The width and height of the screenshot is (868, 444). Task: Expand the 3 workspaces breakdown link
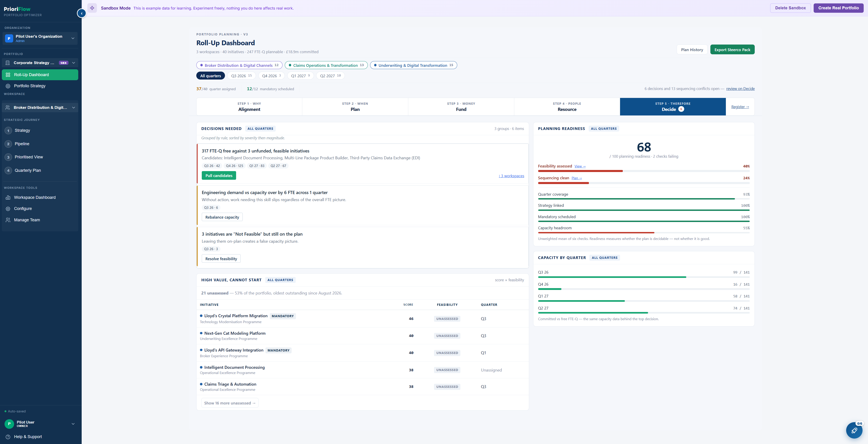click(512, 176)
